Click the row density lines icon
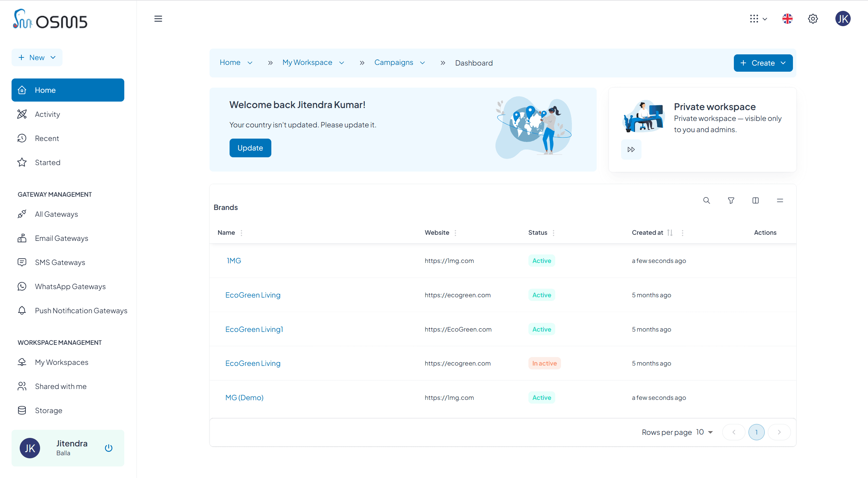 (780, 200)
